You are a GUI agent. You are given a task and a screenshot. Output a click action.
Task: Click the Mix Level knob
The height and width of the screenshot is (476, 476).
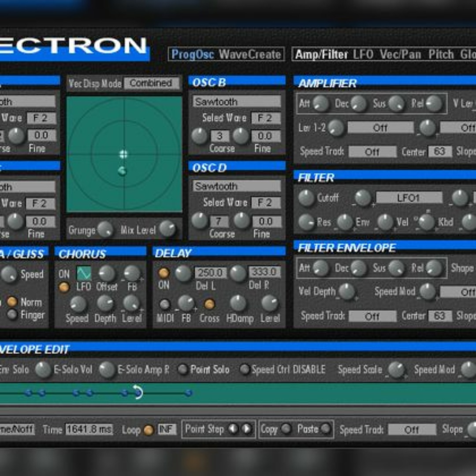[167, 229]
